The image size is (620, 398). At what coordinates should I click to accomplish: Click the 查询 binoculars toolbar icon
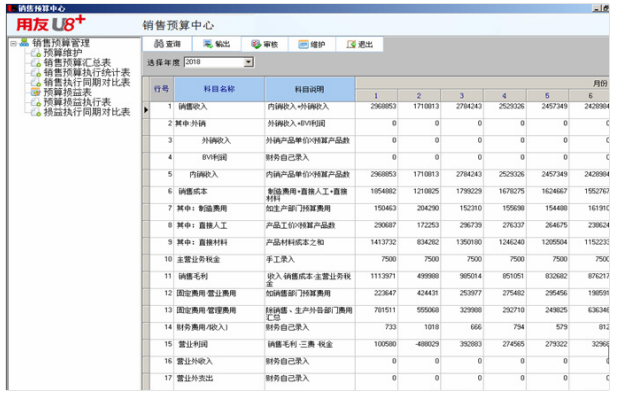[159, 44]
